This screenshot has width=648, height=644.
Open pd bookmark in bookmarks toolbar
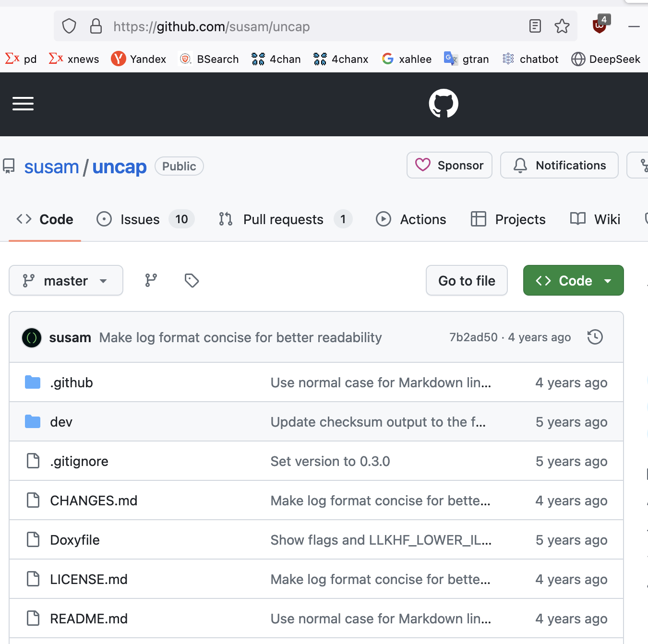pos(21,59)
